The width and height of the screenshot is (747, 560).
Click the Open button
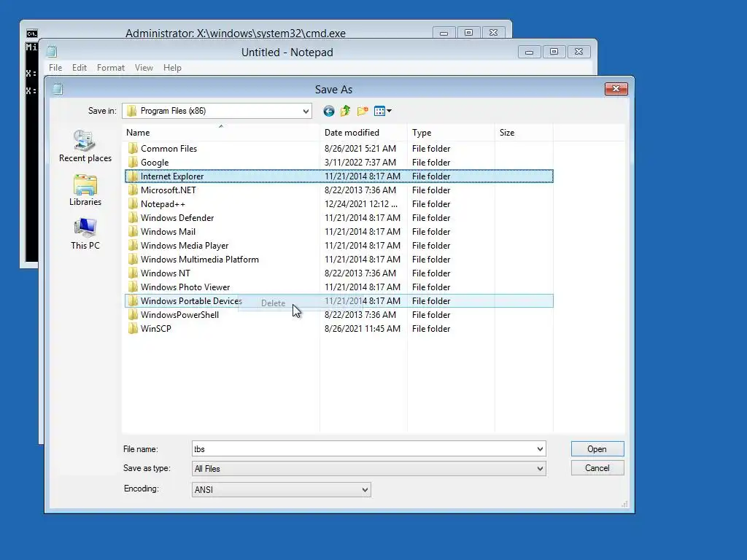click(x=597, y=449)
